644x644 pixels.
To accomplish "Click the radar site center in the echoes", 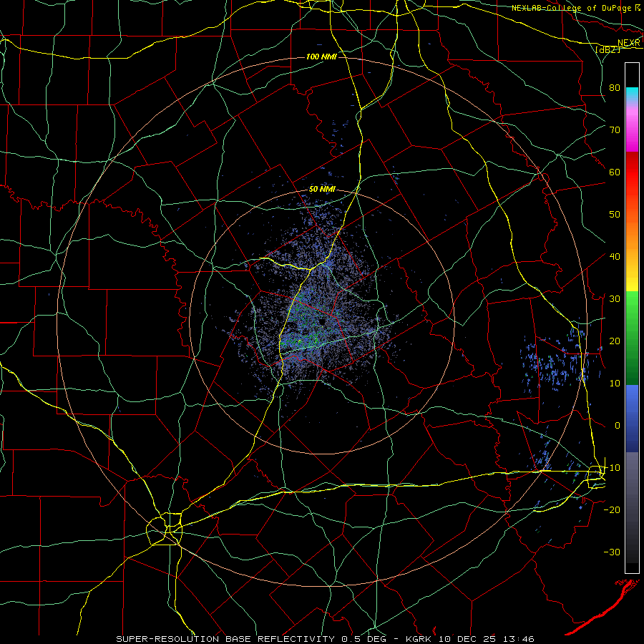I will click(321, 322).
